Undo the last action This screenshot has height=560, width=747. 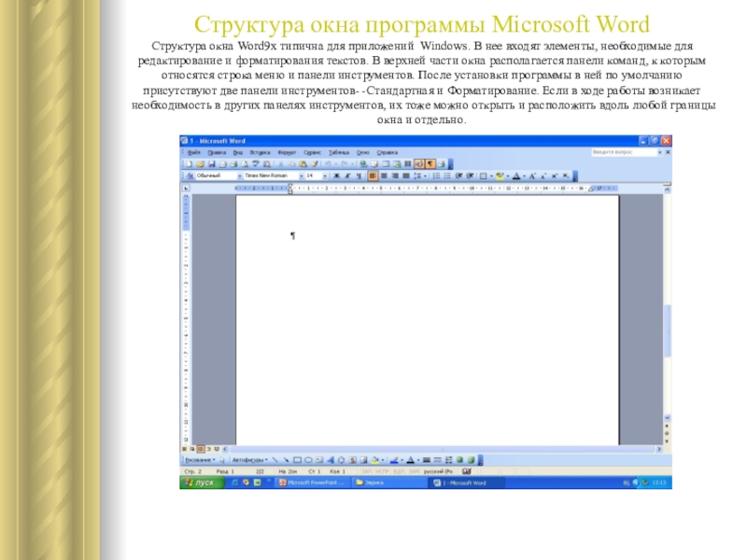(x=328, y=164)
